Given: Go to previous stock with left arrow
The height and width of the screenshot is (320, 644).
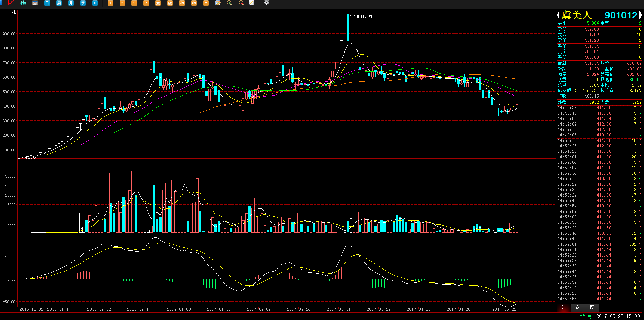Looking at the screenshot, I should point(558,15).
